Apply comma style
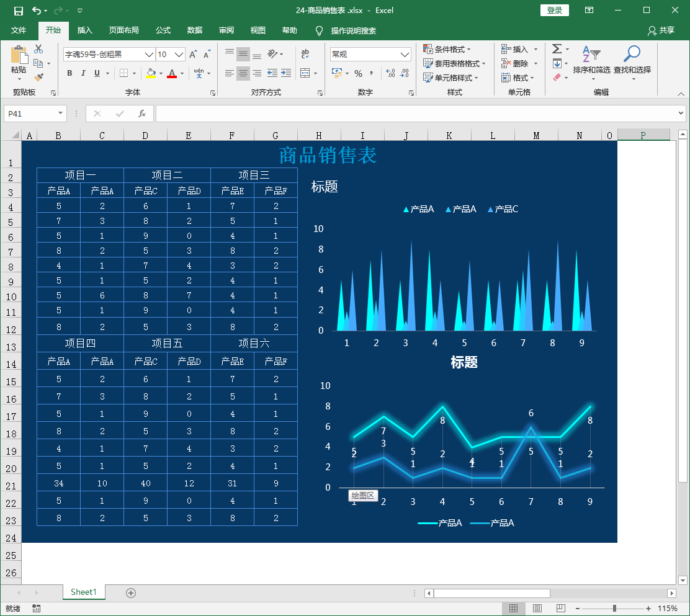Viewport: 690px width, 616px height. [x=372, y=73]
